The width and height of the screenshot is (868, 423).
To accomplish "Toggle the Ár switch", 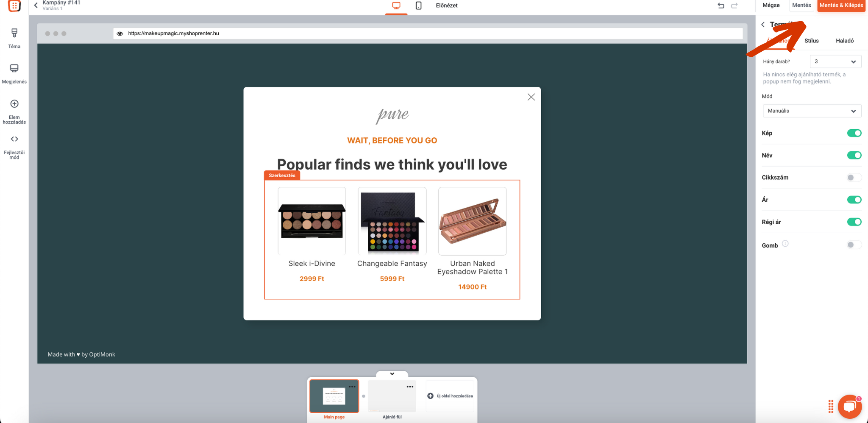I will tap(854, 200).
